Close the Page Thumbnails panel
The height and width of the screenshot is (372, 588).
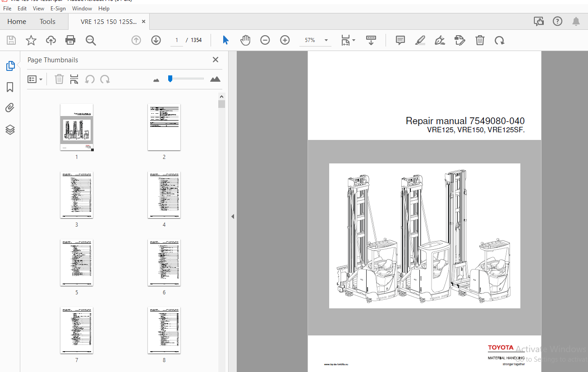(216, 60)
